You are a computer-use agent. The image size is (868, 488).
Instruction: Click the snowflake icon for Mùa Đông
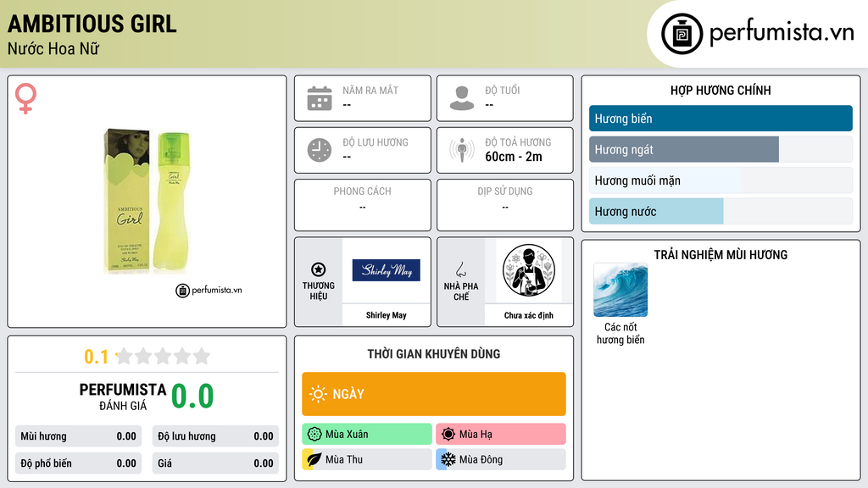tap(448, 459)
